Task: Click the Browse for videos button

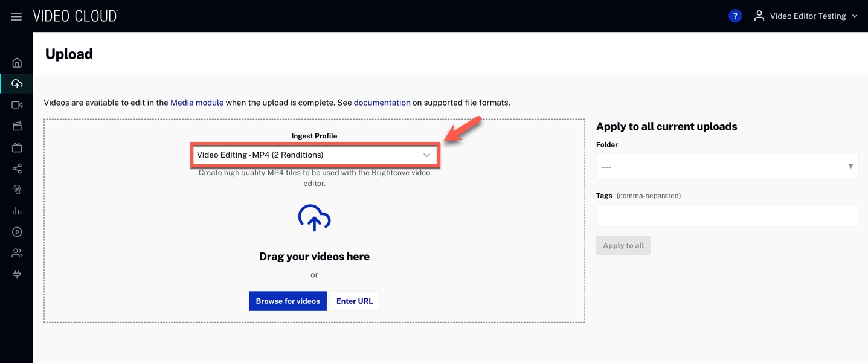Action: point(288,301)
